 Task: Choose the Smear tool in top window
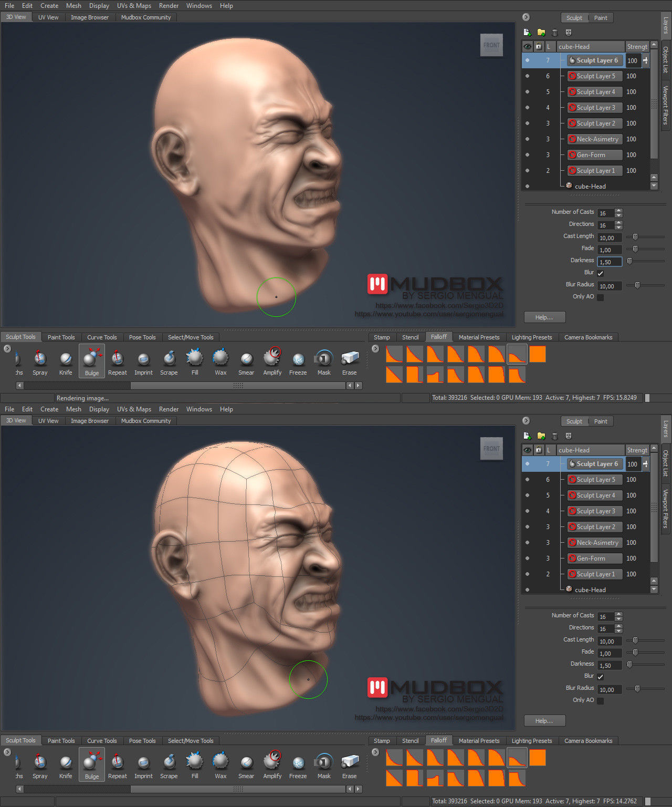(x=246, y=363)
